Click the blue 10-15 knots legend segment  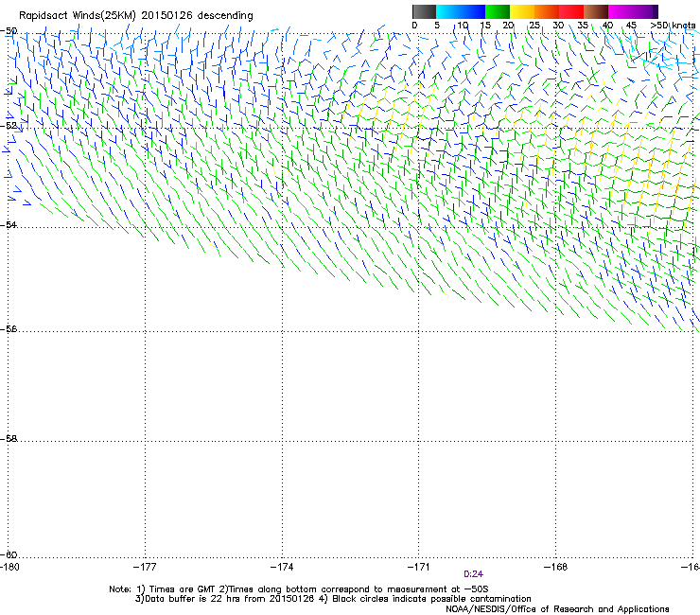click(x=473, y=11)
